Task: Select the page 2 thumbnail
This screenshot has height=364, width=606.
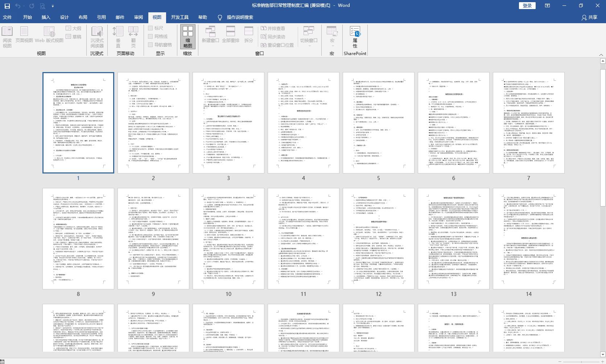Action: pos(153,123)
